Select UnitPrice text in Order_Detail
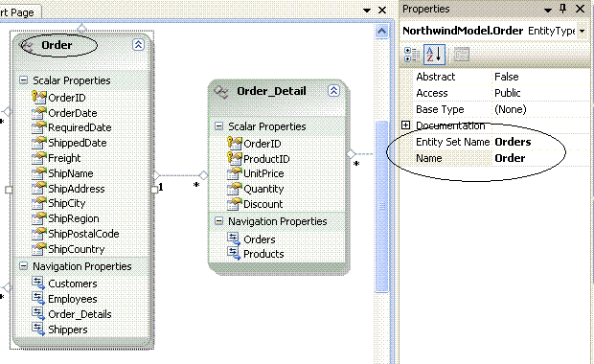Screen dimensions: 594x364 (x=263, y=173)
